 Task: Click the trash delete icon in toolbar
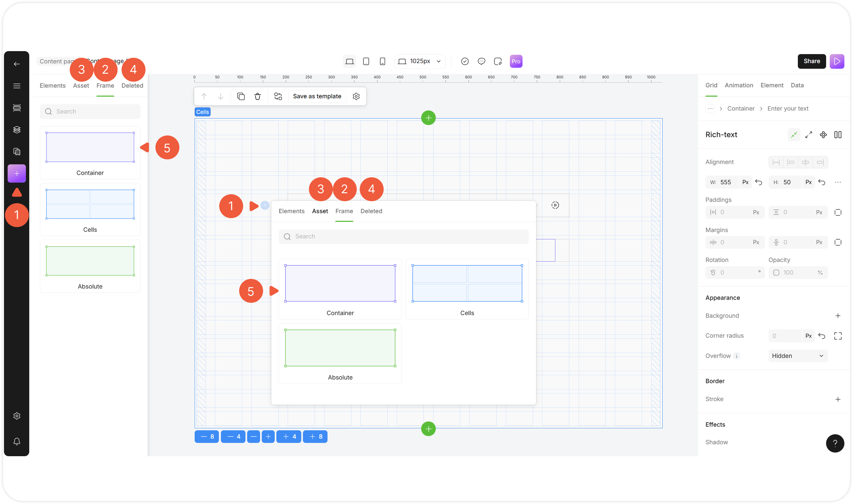click(257, 97)
